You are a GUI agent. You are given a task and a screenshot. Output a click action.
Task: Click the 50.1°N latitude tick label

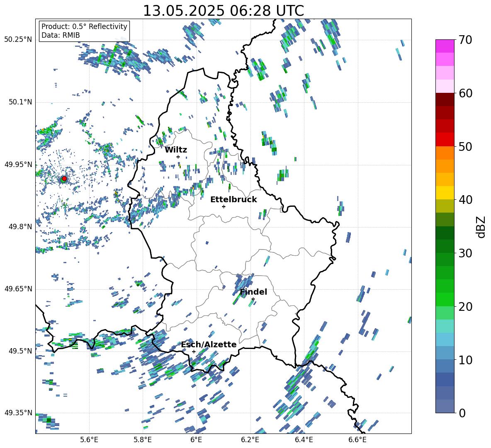click(x=20, y=102)
